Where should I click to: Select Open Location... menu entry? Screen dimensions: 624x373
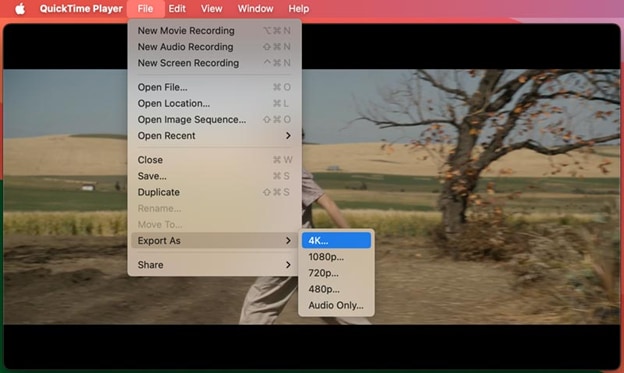(x=214, y=104)
